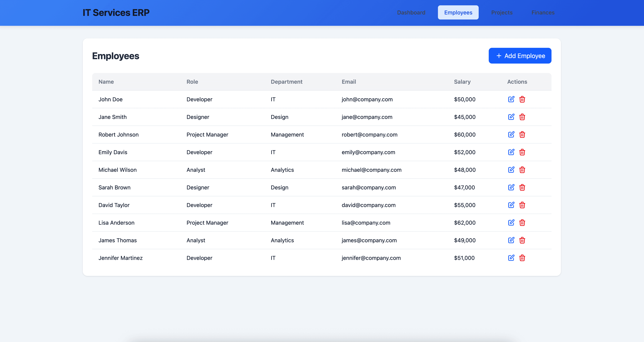Click the IT Services ERP title
This screenshot has height=342, width=644.
(x=116, y=13)
